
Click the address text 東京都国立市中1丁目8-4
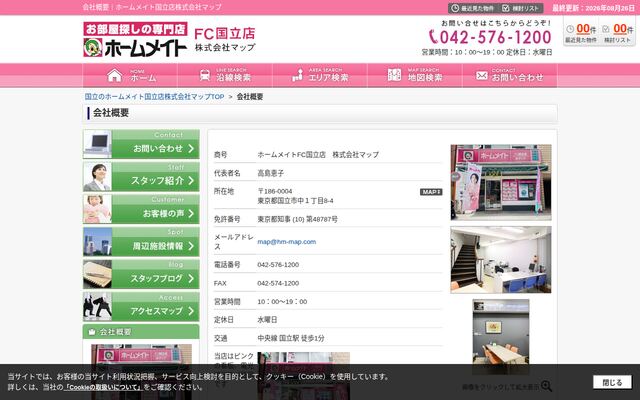click(296, 201)
